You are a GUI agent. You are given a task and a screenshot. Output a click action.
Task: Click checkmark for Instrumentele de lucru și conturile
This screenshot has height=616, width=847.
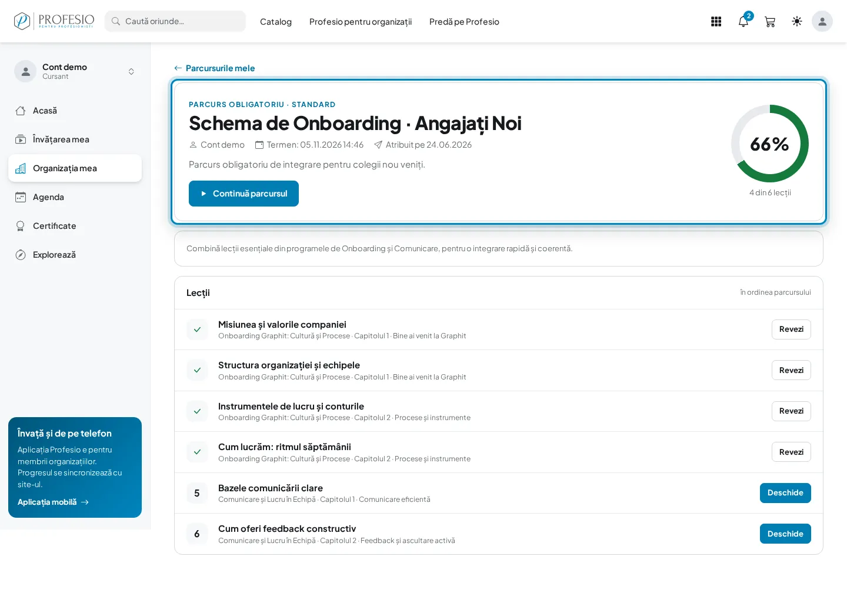[197, 411]
